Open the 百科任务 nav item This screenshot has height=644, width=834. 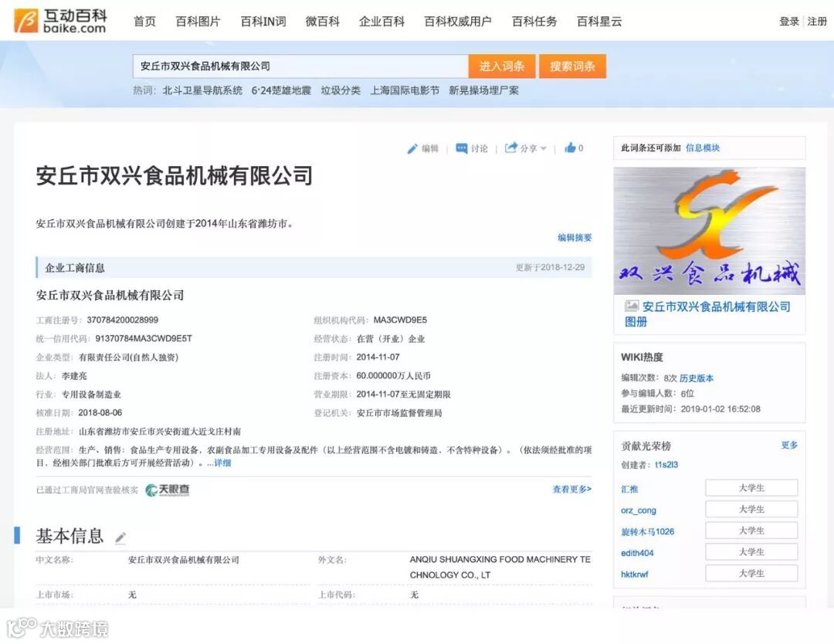[534, 22]
